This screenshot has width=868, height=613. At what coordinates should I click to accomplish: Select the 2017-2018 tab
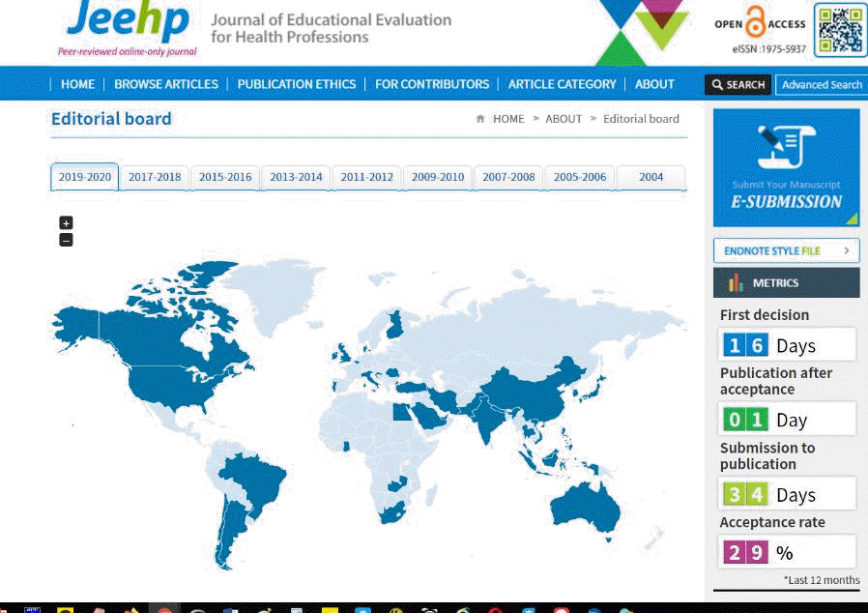155,178
